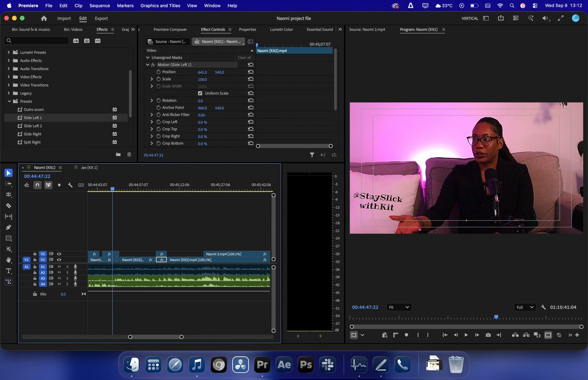Delete custom items with the Effects trash icon
This screenshot has width=588, height=380.
[x=129, y=154]
